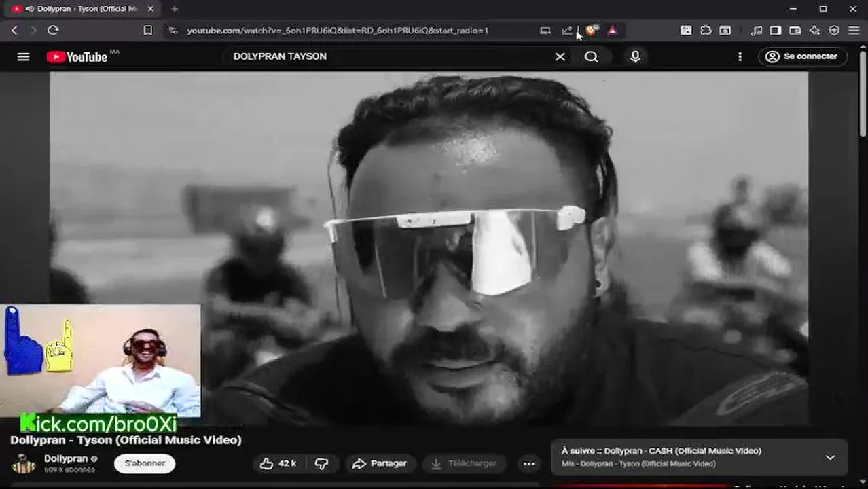Viewport: 868px width, 489px height.
Task: Open a new tab with the plus button
Action: [x=175, y=9]
